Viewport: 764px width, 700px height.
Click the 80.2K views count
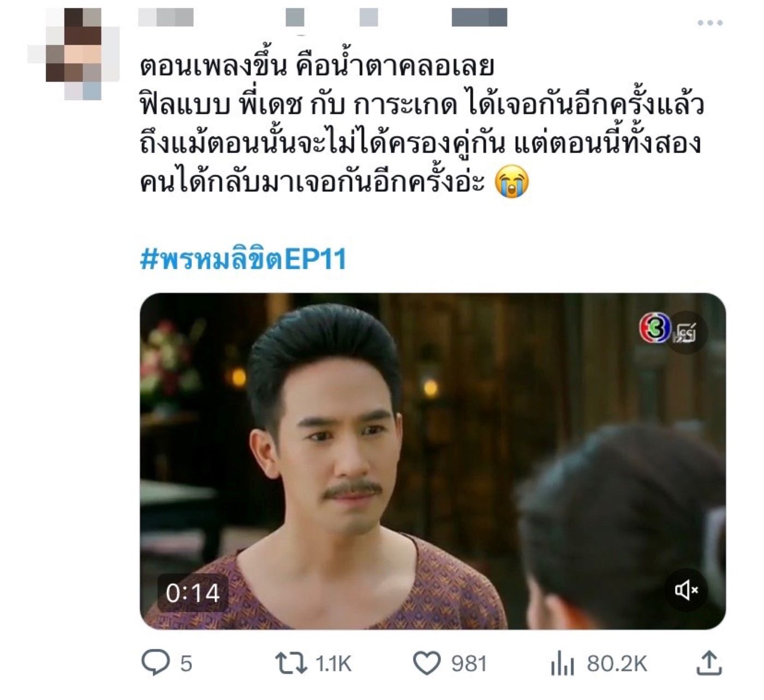pos(617,664)
